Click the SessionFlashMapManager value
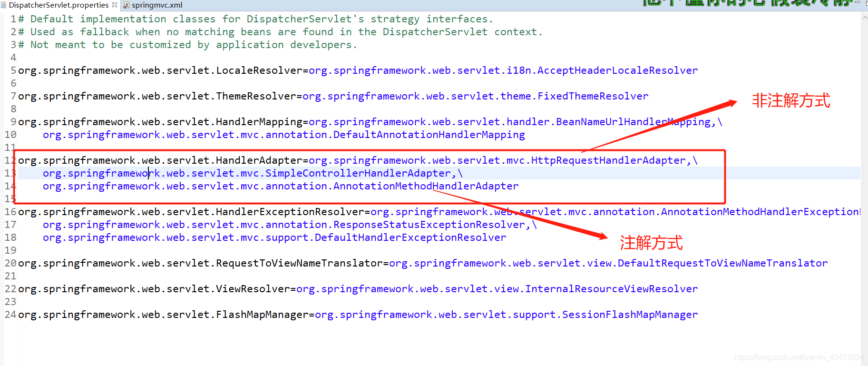The width and height of the screenshot is (868, 366). (506, 315)
